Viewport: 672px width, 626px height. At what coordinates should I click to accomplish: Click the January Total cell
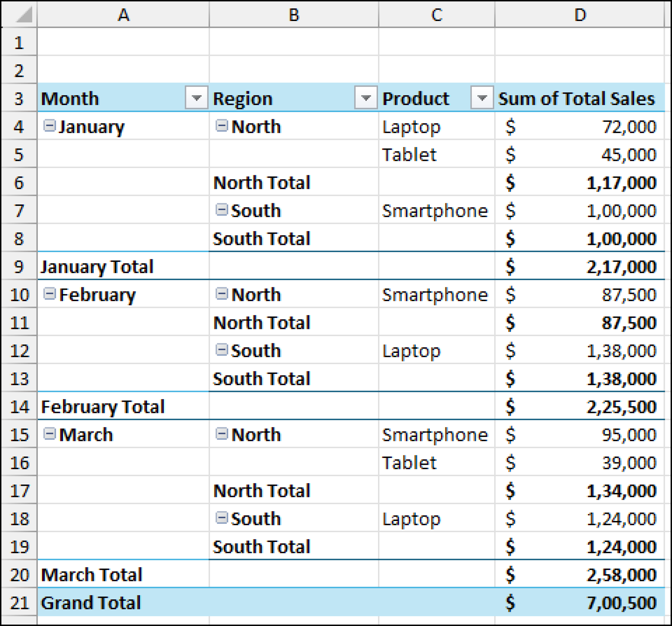97,267
